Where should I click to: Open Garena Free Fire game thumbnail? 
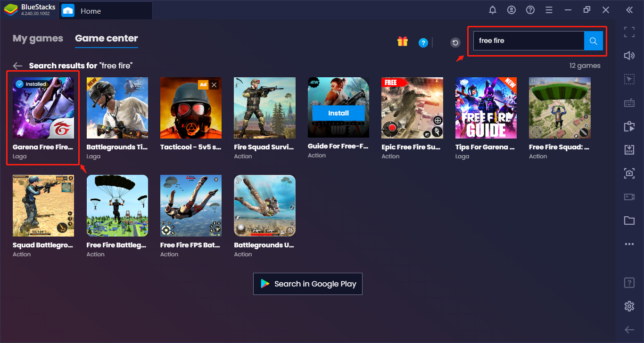[x=43, y=107]
